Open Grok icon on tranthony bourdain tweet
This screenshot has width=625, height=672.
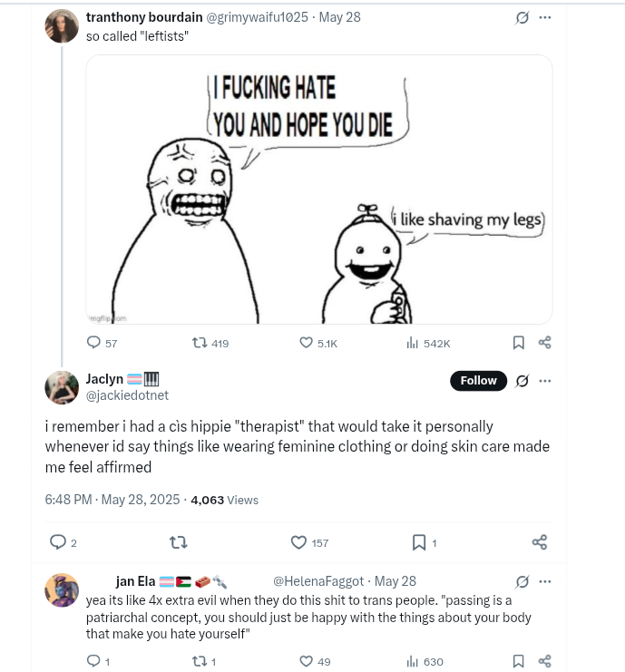tap(522, 17)
